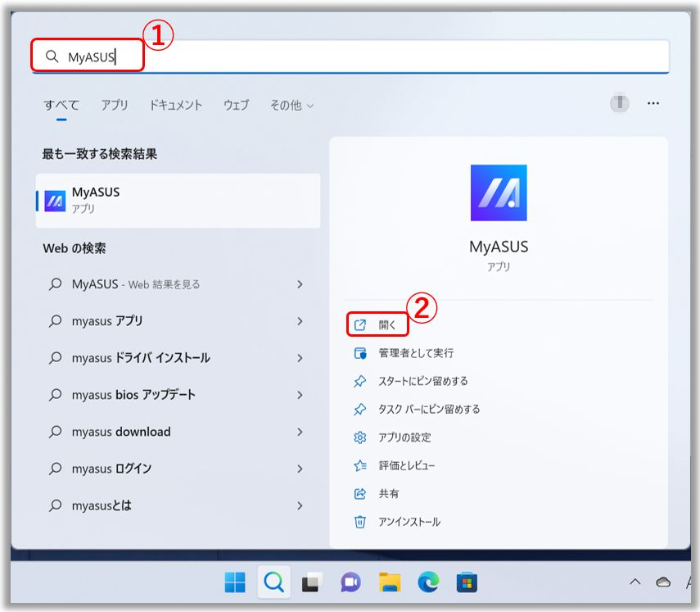
Task: Expand chevron next to myasus bios アップデート
Action: [300, 395]
